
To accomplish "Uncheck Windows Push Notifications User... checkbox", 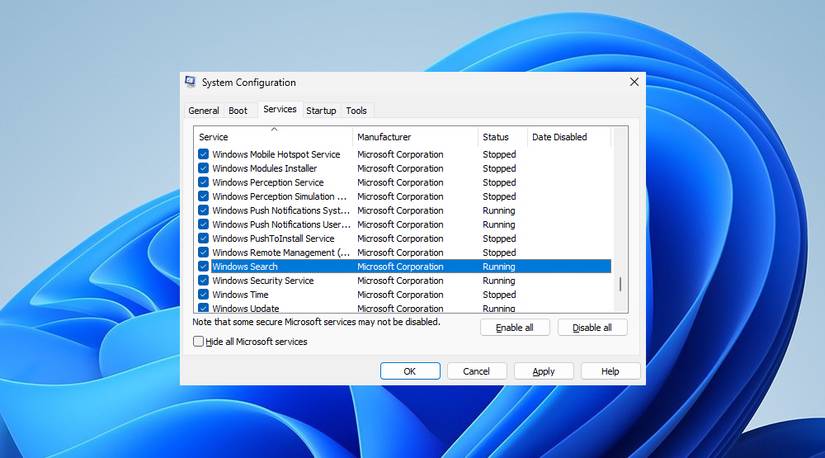I will [204, 224].
